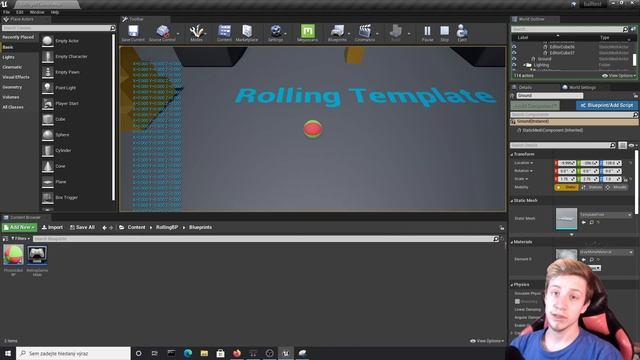Open the Settings toolbar icon

point(276,33)
